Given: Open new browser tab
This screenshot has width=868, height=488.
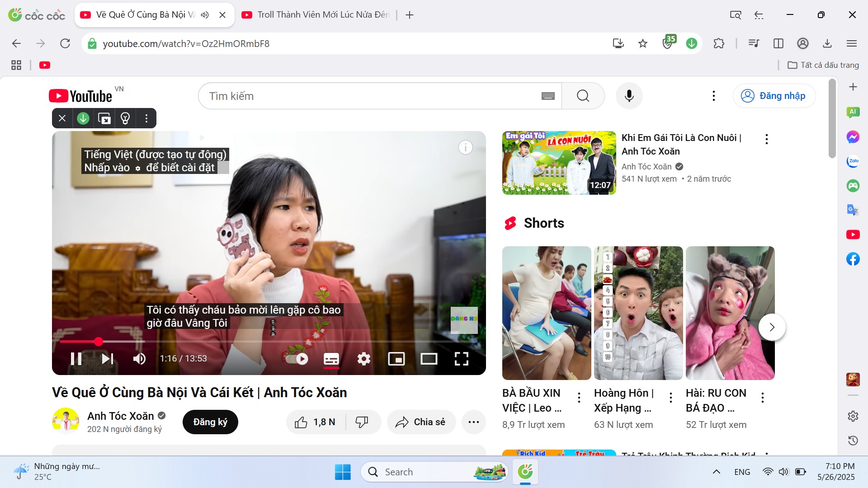Looking at the screenshot, I should point(410,15).
